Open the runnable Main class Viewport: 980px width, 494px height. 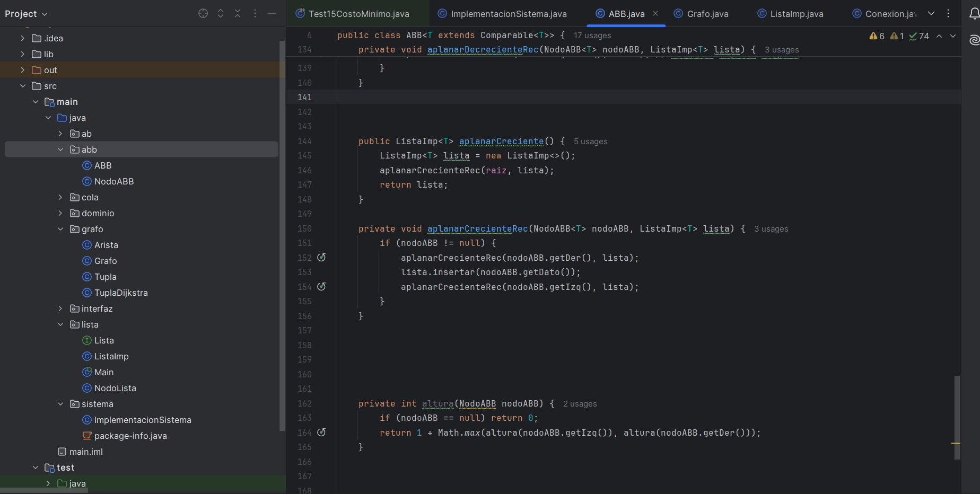coord(98,372)
